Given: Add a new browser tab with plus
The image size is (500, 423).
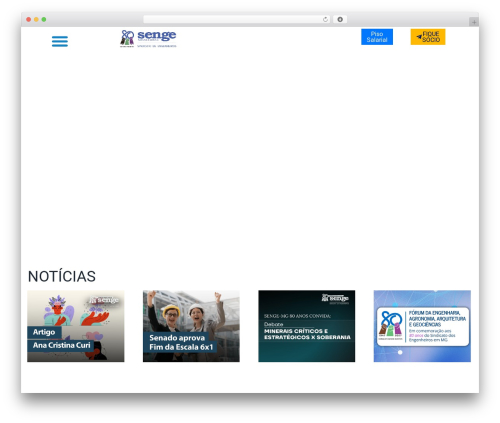Looking at the screenshot, I should 474,22.
